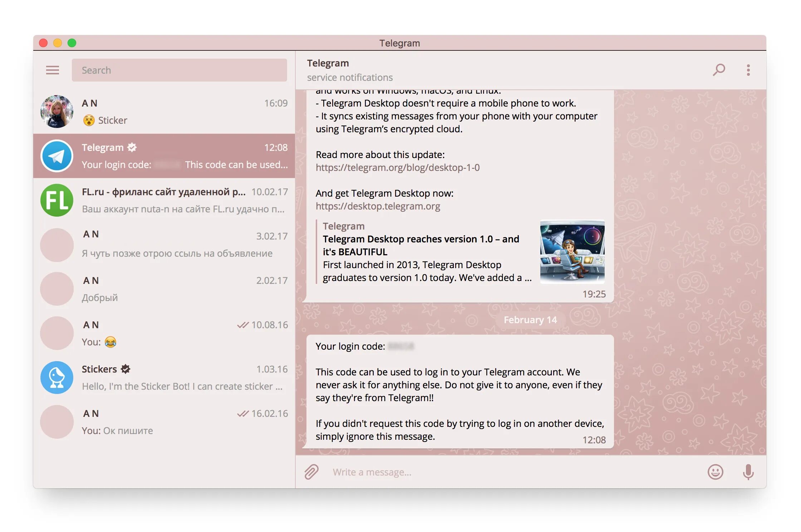The width and height of the screenshot is (801, 532).
Task: Open the three-dot chat options menu
Action: [x=748, y=70]
